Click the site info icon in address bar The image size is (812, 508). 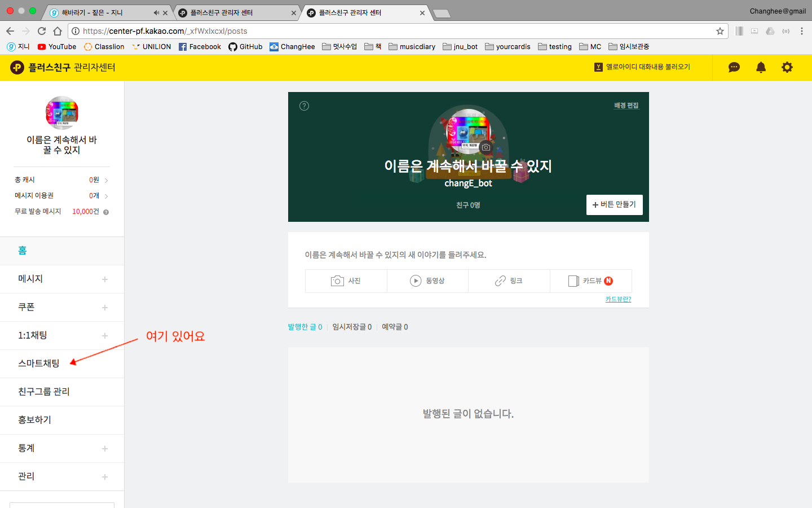coord(75,31)
